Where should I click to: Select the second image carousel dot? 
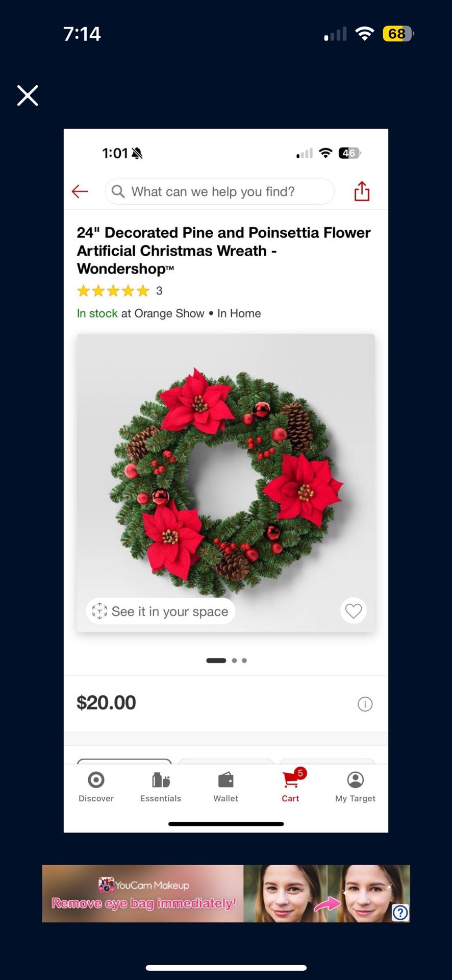click(x=234, y=660)
